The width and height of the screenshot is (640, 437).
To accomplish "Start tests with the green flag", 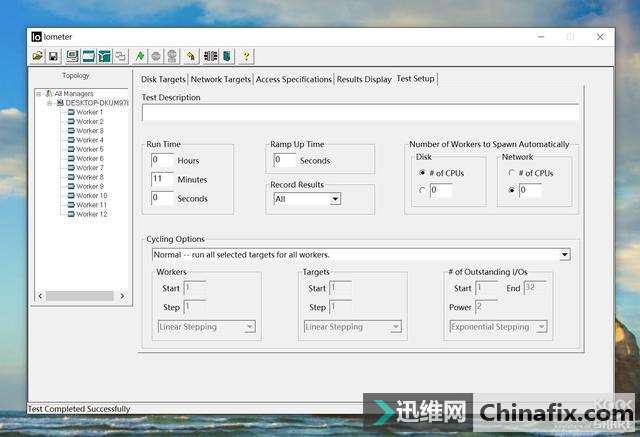I will [x=140, y=56].
